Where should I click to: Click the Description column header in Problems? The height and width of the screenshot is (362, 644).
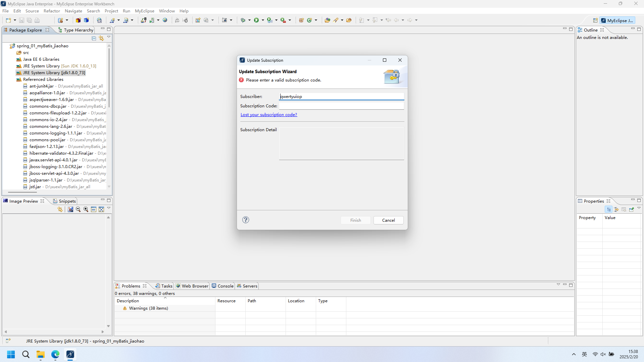[165, 301]
